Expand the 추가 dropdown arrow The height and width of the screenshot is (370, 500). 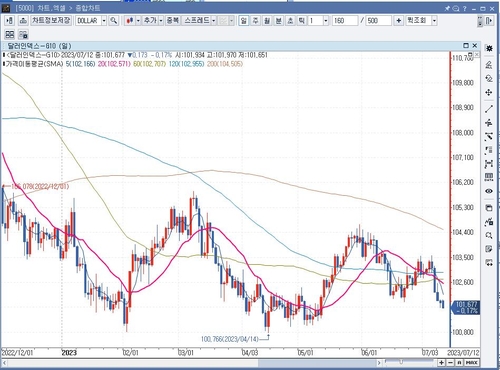[161, 21]
